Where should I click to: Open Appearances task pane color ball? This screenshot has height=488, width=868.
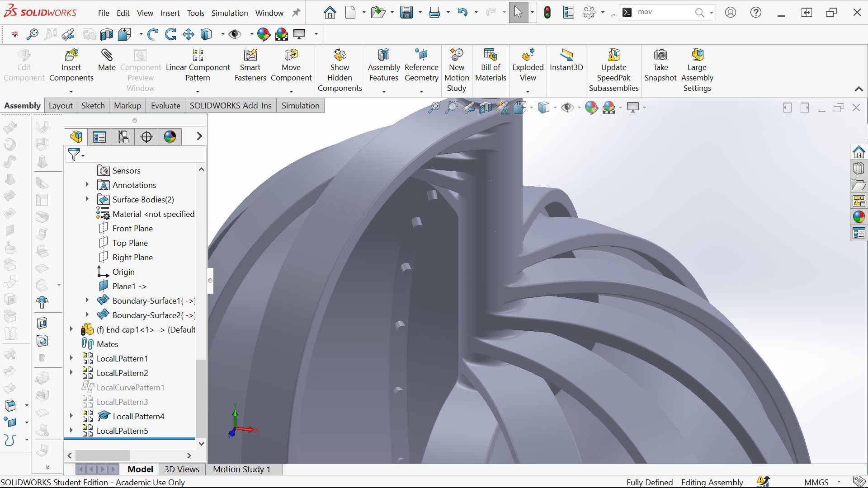(859, 217)
